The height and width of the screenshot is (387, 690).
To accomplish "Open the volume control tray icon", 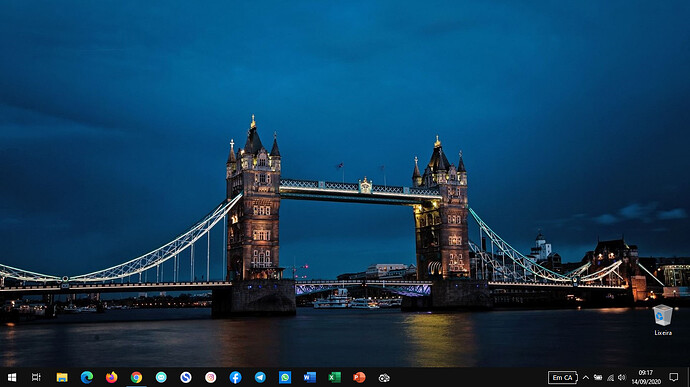I will (x=621, y=377).
